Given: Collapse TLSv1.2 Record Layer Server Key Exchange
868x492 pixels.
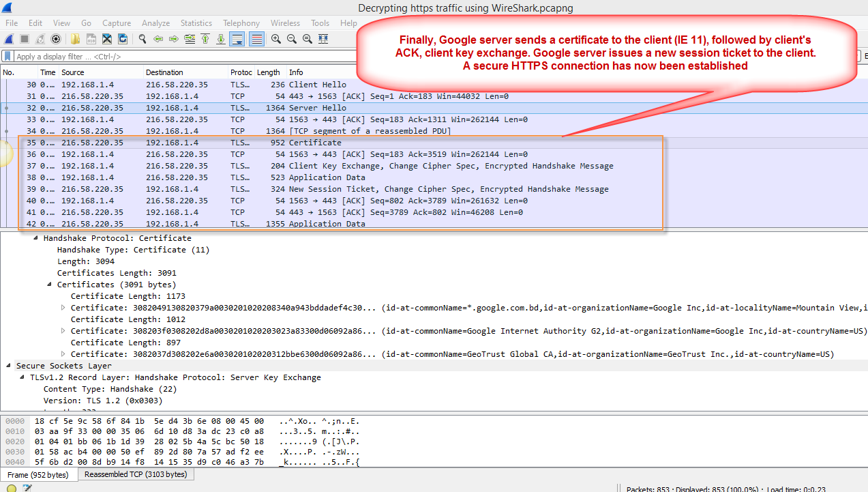Looking at the screenshot, I should tap(22, 377).
